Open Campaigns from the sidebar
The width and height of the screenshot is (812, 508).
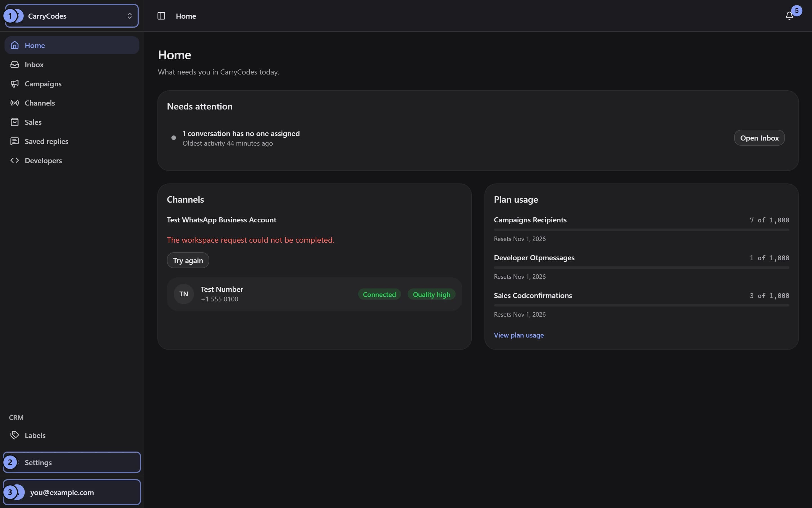pyautogui.click(x=72, y=83)
